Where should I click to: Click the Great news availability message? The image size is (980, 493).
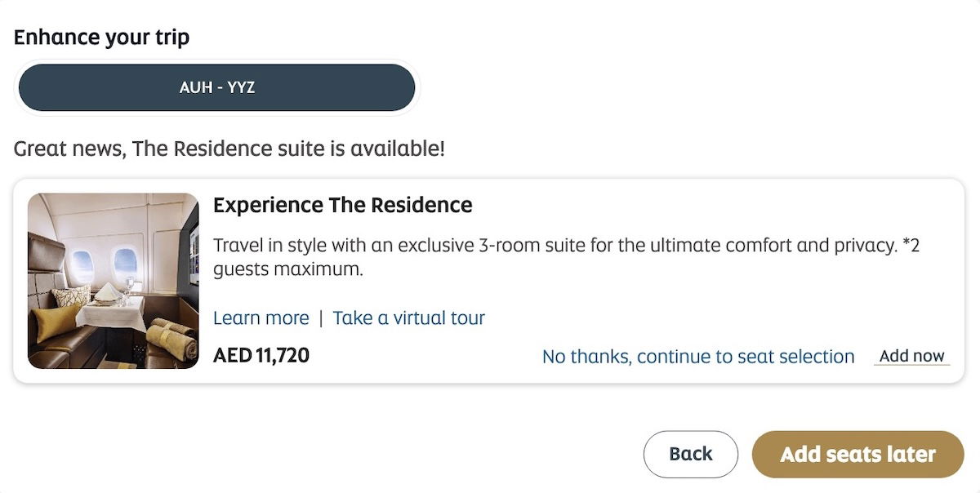(x=229, y=149)
